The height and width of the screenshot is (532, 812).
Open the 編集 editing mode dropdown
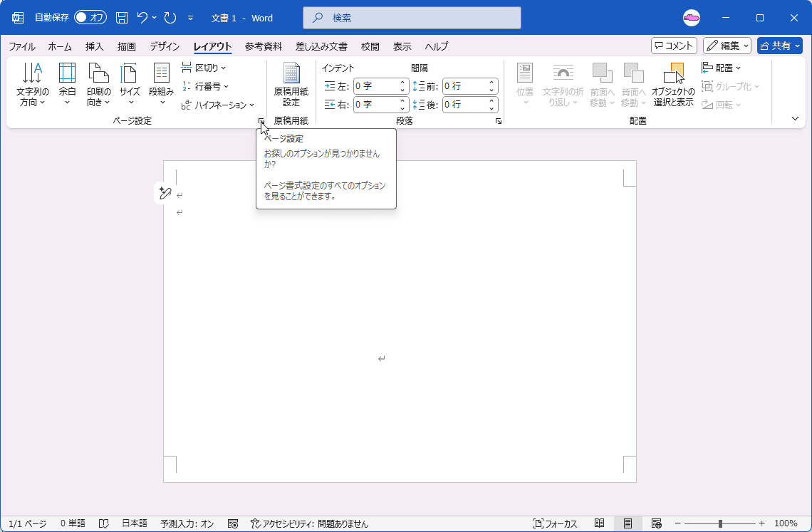(x=727, y=46)
